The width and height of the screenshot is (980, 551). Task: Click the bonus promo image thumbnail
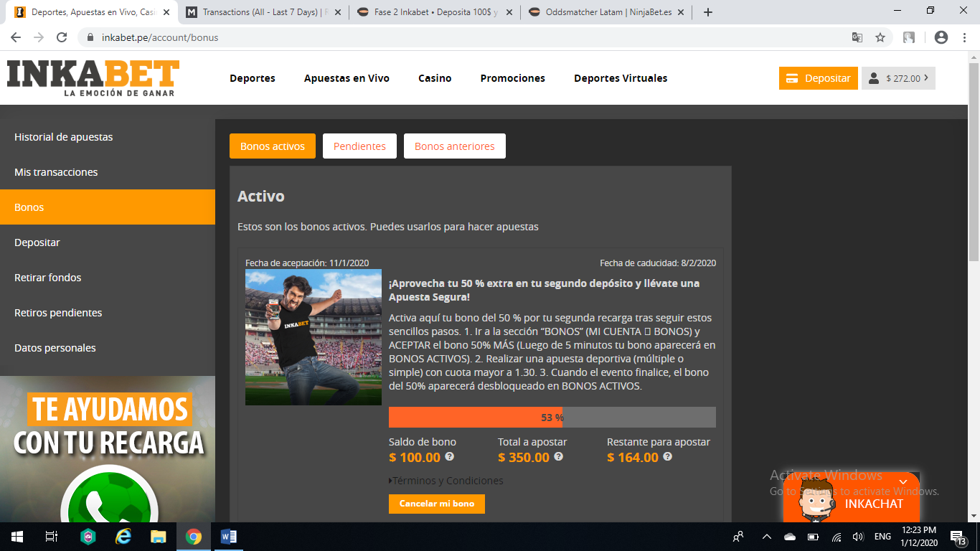314,337
